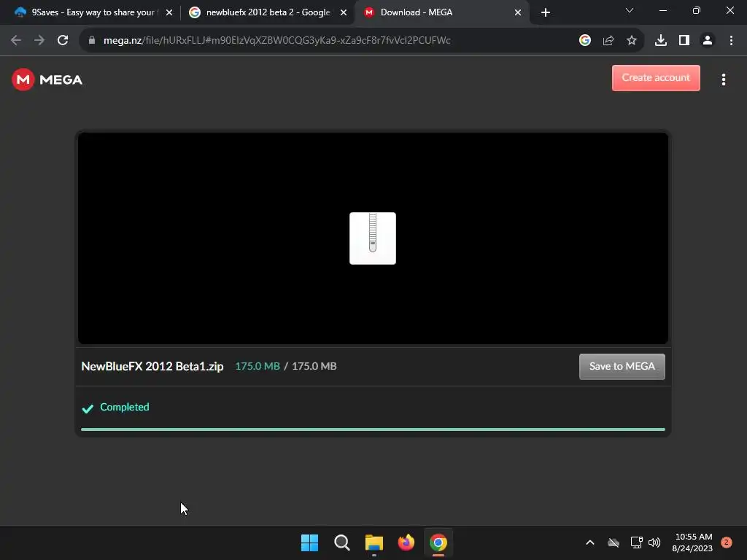The width and height of the screenshot is (747, 560).
Task: Go back to previous page
Action: point(16,41)
